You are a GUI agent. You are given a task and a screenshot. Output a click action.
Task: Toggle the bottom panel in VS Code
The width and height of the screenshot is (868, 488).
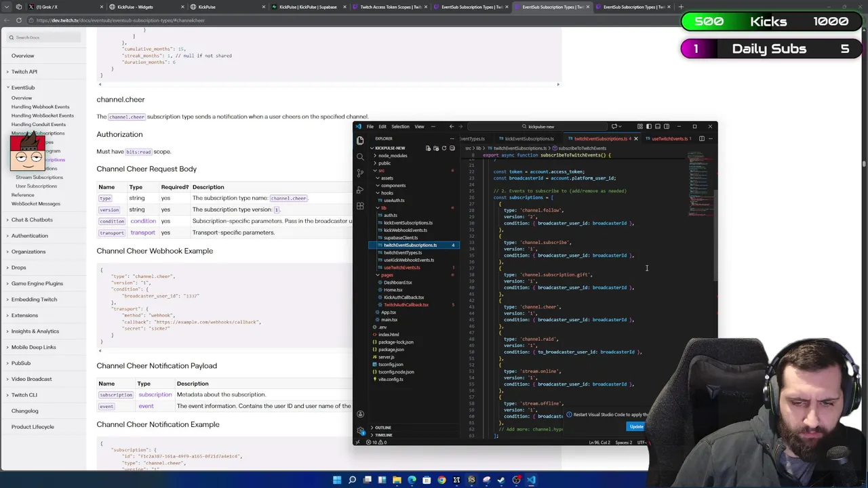point(658,126)
